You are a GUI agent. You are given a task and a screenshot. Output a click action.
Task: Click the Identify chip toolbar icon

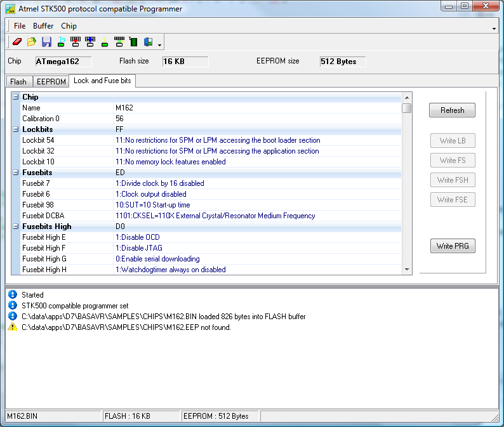[61, 42]
